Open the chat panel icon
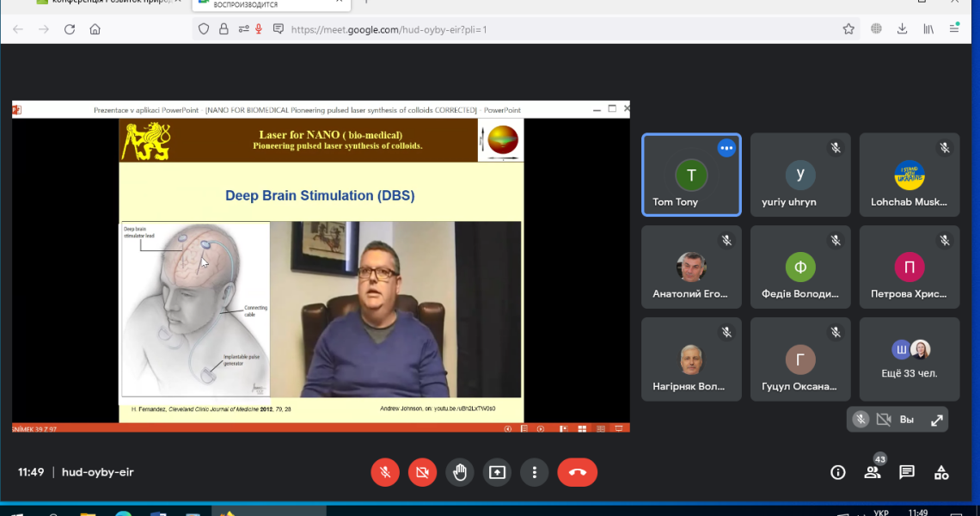Screen dimensions: 980x516 tap(907, 473)
